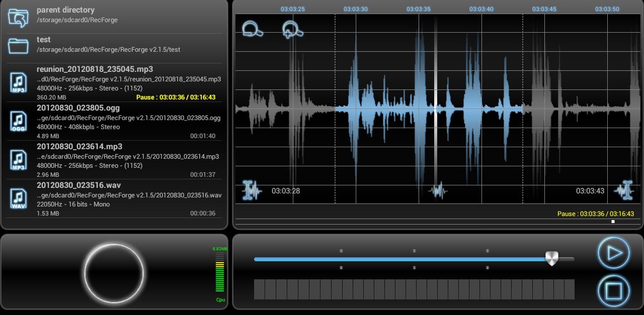The height and width of the screenshot is (315, 644).
Task: Zoom out the waveform view
Action: pos(253,29)
